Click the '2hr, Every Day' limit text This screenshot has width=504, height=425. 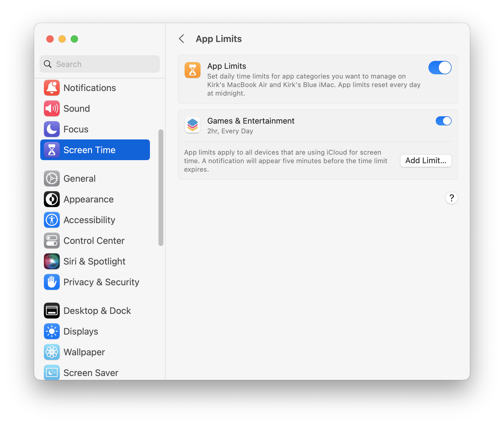[230, 131]
